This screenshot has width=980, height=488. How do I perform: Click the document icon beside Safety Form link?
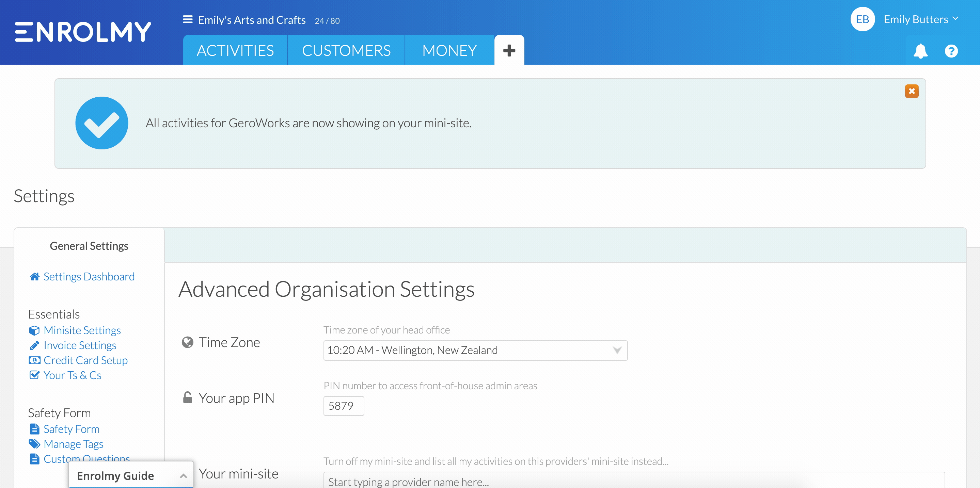pyautogui.click(x=34, y=429)
